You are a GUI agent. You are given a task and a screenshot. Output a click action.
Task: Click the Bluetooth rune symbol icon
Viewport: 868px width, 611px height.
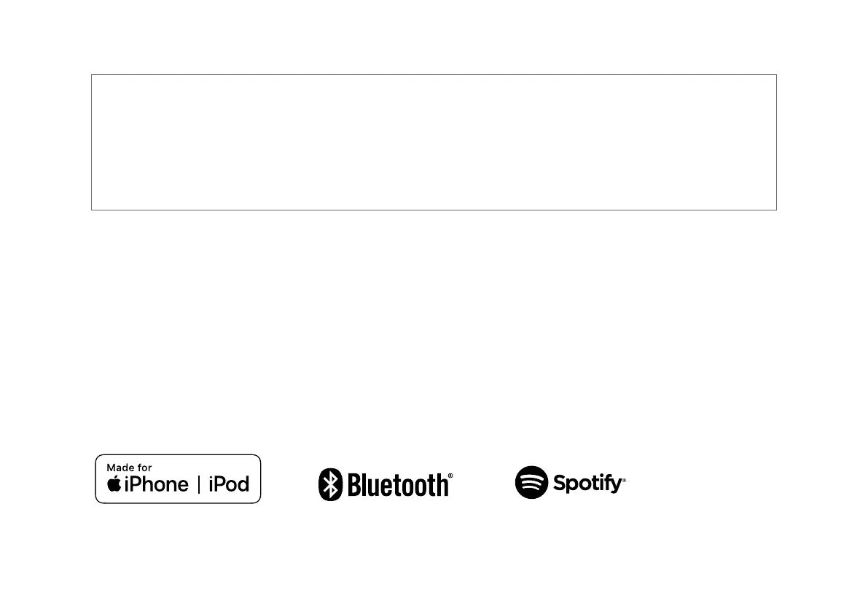click(x=330, y=484)
